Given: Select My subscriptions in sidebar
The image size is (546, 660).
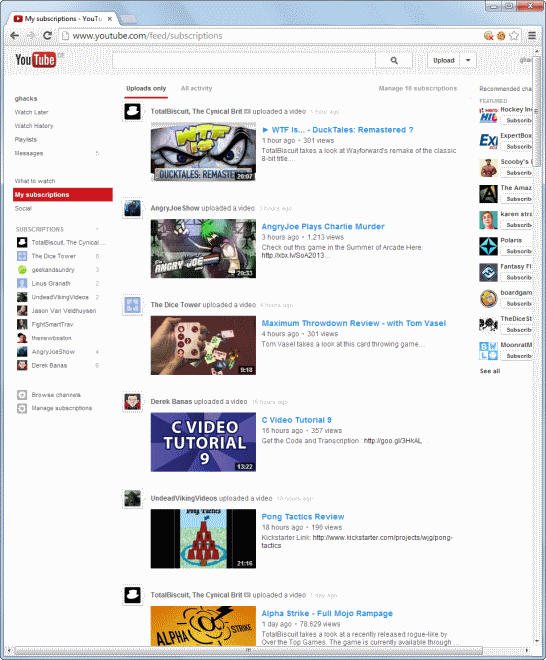Looking at the screenshot, I should pyautogui.click(x=63, y=194).
